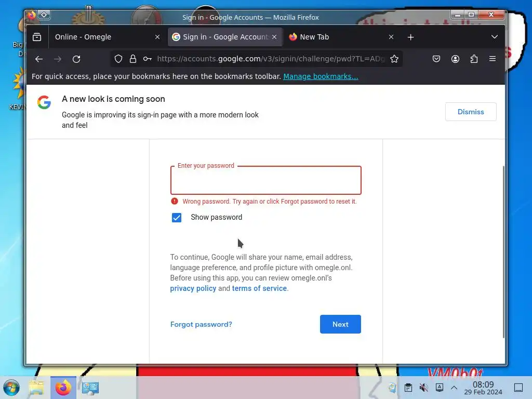Expand hidden tray icons caret
Screen dimensions: 532x399
click(454, 388)
